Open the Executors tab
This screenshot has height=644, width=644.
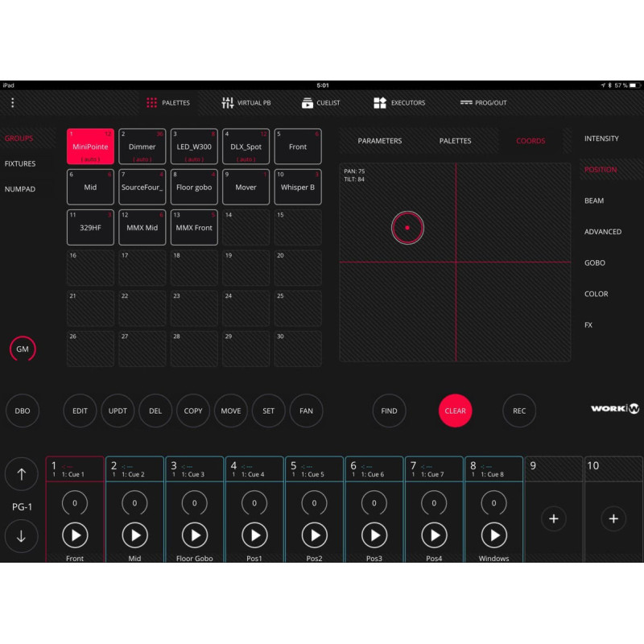tap(399, 103)
